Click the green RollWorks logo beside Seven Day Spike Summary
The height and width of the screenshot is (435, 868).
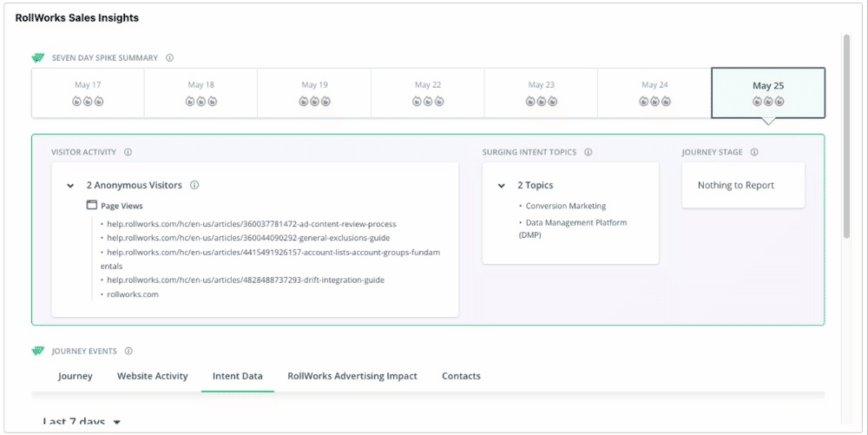click(37, 57)
